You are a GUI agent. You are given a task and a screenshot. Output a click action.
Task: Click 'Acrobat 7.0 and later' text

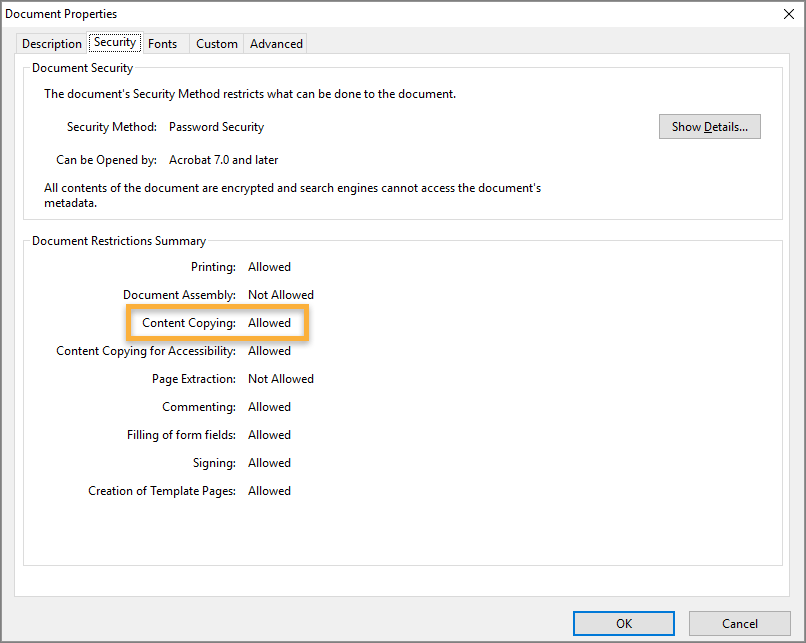click(224, 160)
